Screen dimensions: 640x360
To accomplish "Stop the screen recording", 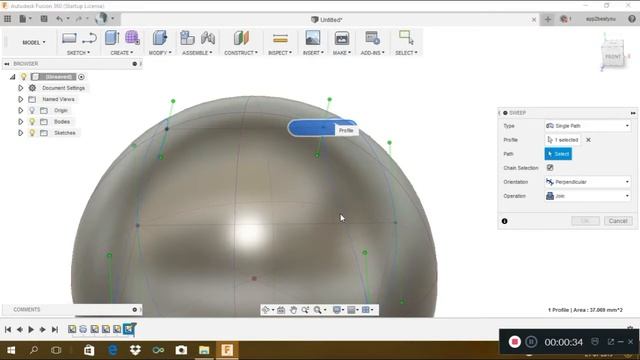I will [515, 342].
